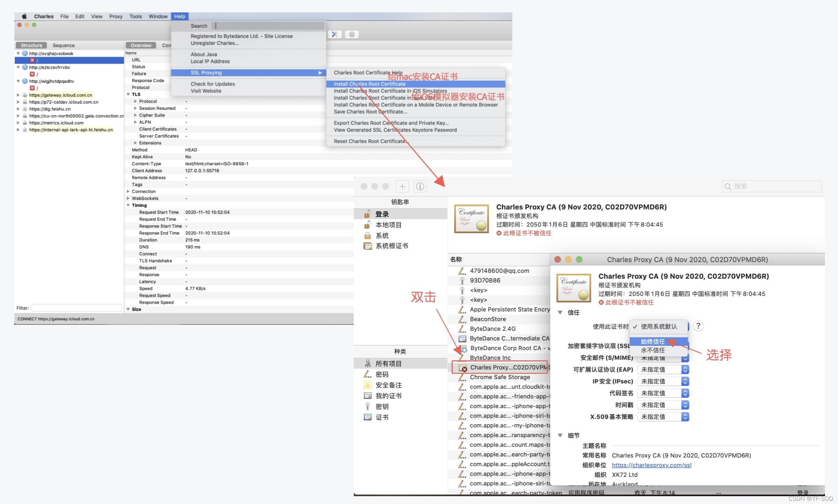Click the lock icon of https://gateway.icloud.com.cn
838x504 pixels.
coord(25,95)
